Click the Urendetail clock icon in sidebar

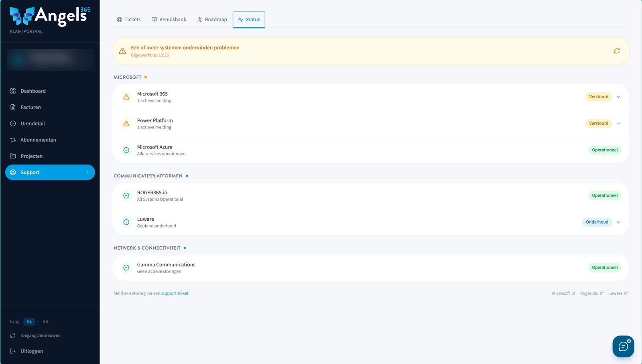13,124
